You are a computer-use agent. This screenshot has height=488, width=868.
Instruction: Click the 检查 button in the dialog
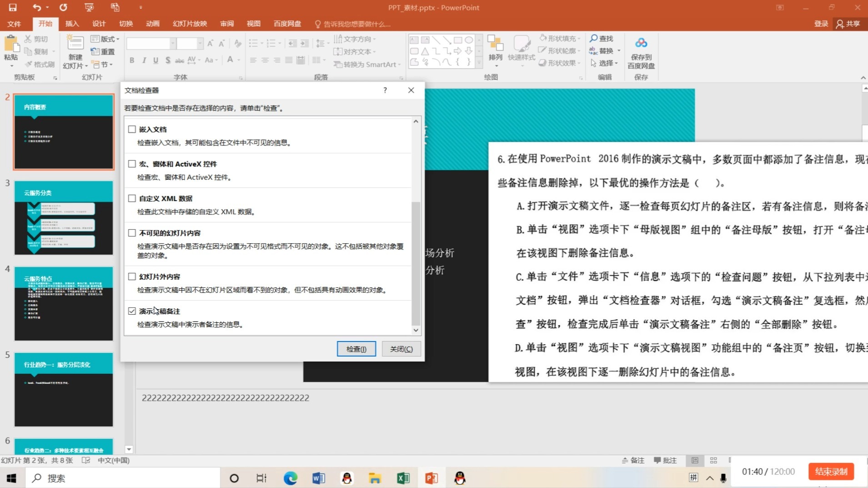356,348
